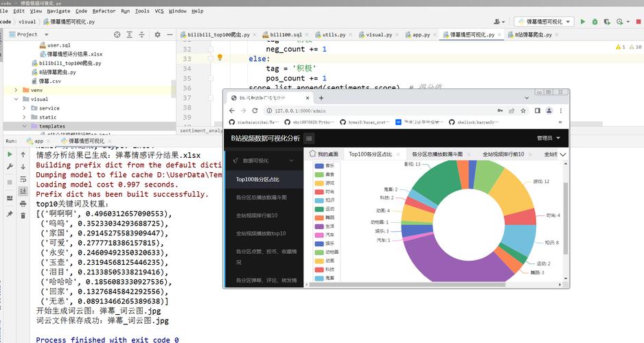Viewport: 644px width, 343px height.
Task: Pin the Run tab with pin icon
Action: tap(10, 214)
